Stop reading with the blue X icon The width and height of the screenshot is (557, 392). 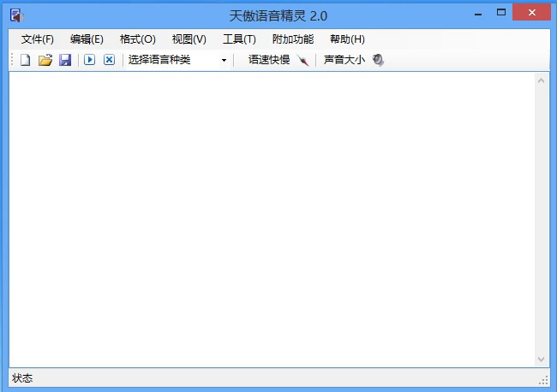point(109,60)
